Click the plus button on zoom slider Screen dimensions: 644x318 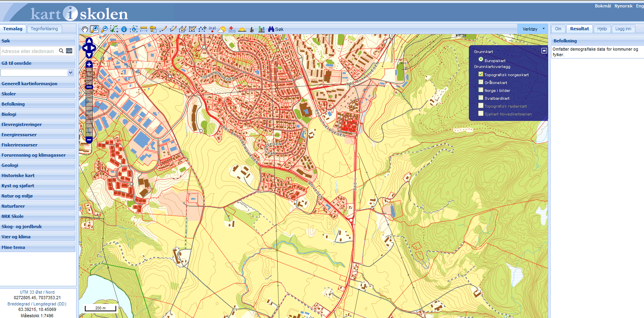point(89,64)
